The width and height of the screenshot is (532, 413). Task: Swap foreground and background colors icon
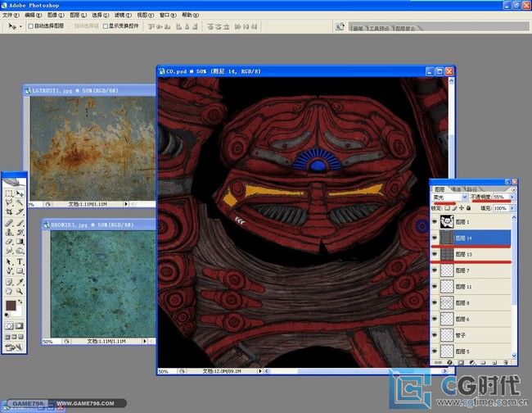point(20,302)
